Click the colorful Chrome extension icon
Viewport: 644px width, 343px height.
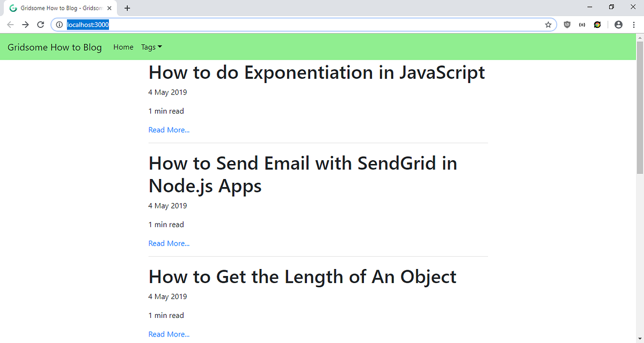[x=597, y=24]
